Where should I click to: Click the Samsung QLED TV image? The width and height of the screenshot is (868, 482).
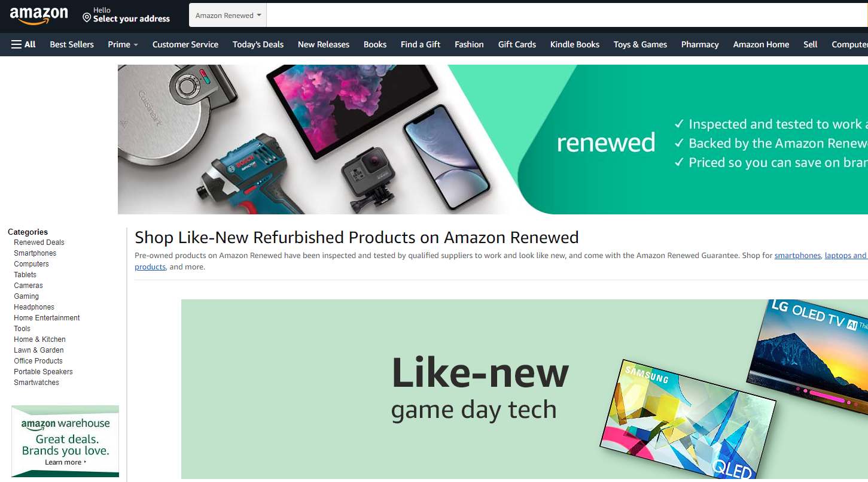[687, 420]
